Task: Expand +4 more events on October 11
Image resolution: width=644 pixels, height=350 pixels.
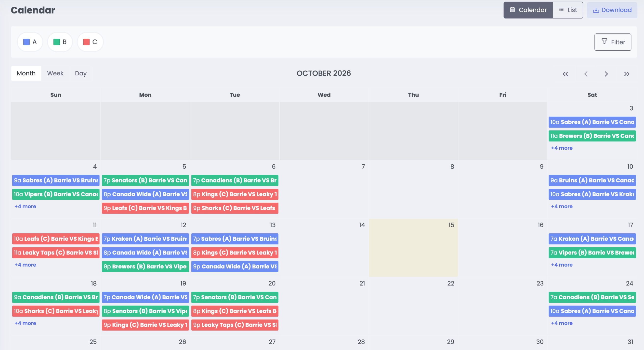Action: (25, 265)
